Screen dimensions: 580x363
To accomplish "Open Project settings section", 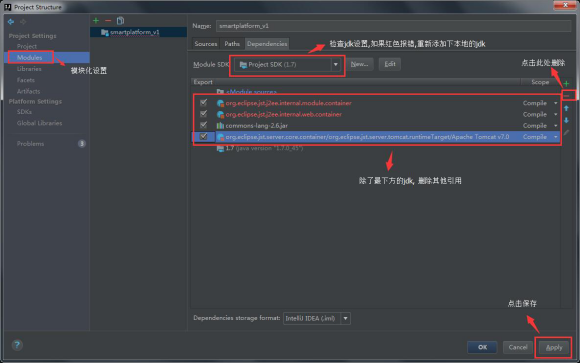I will point(27,46).
